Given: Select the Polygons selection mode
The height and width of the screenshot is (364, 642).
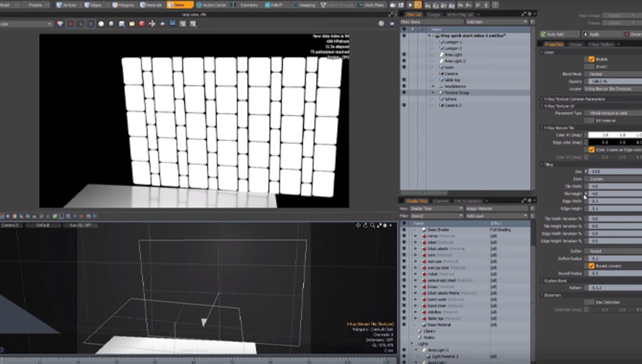Looking at the screenshot, I should point(124,5).
